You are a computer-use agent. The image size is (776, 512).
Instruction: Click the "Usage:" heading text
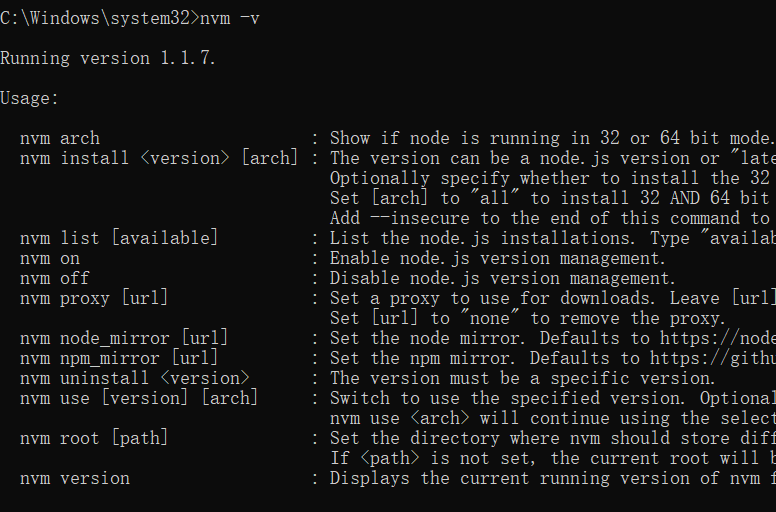point(30,98)
